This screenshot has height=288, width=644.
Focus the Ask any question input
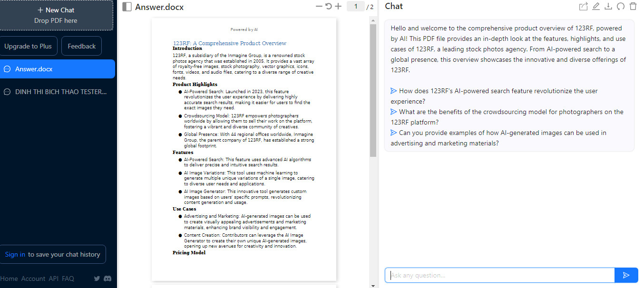click(x=499, y=275)
